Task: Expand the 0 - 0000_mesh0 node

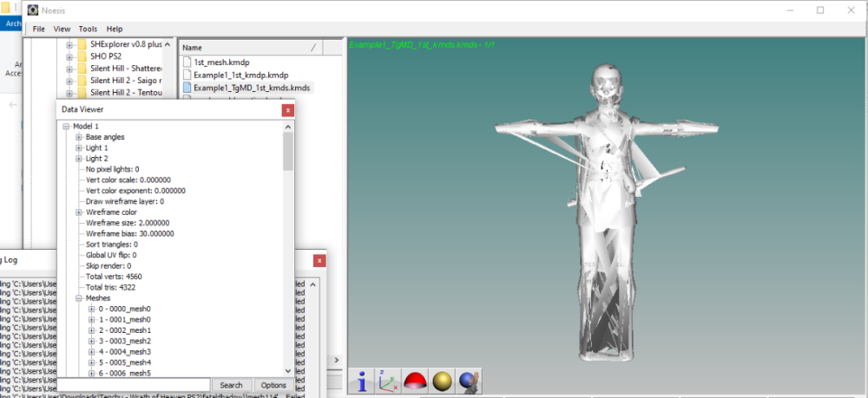Action: point(91,309)
